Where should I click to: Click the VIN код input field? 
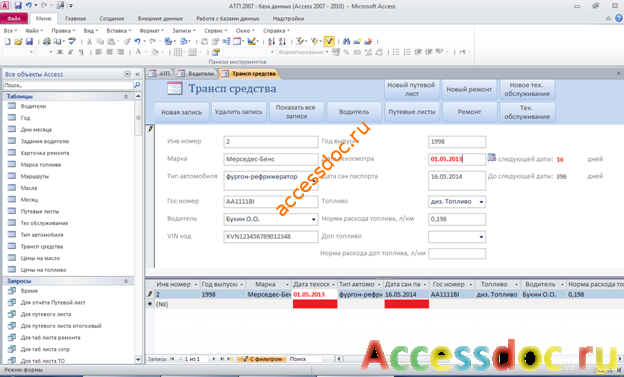pos(271,236)
